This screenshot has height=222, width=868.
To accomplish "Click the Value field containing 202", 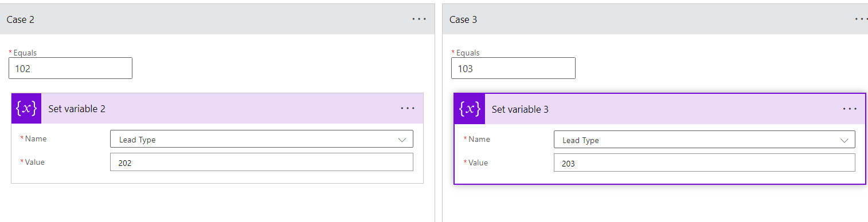I will click(261, 162).
